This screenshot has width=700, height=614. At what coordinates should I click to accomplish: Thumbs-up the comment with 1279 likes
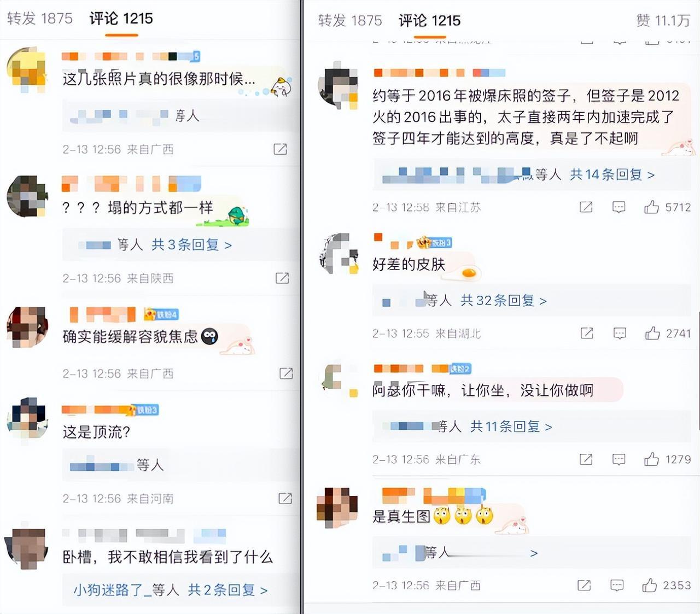(x=651, y=459)
